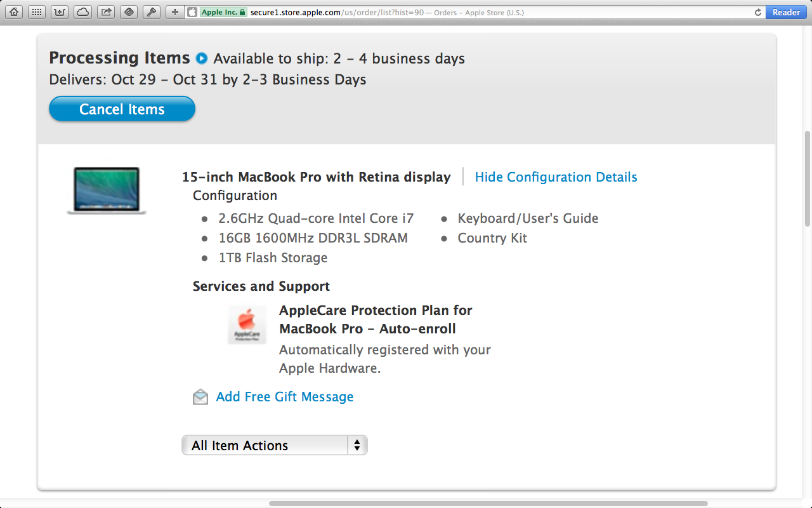Click the vertical scrollbar thumb
The width and height of the screenshot is (812, 508).
pos(807,178)
